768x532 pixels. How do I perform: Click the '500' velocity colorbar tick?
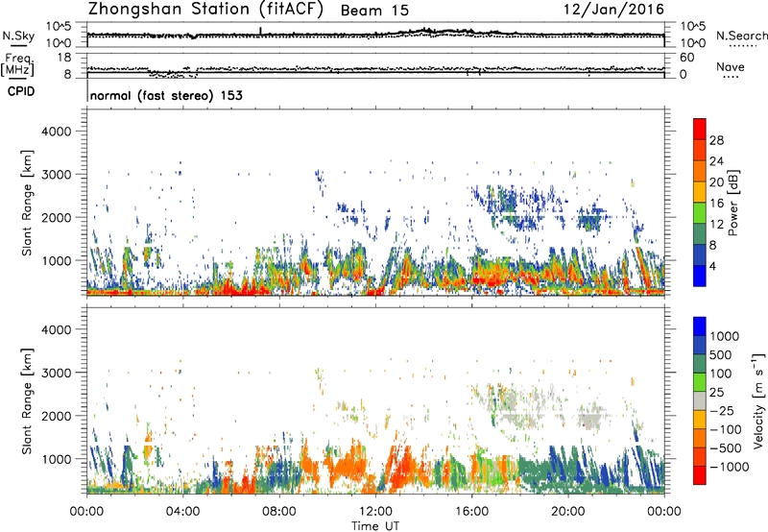click(x=721, y=355)
